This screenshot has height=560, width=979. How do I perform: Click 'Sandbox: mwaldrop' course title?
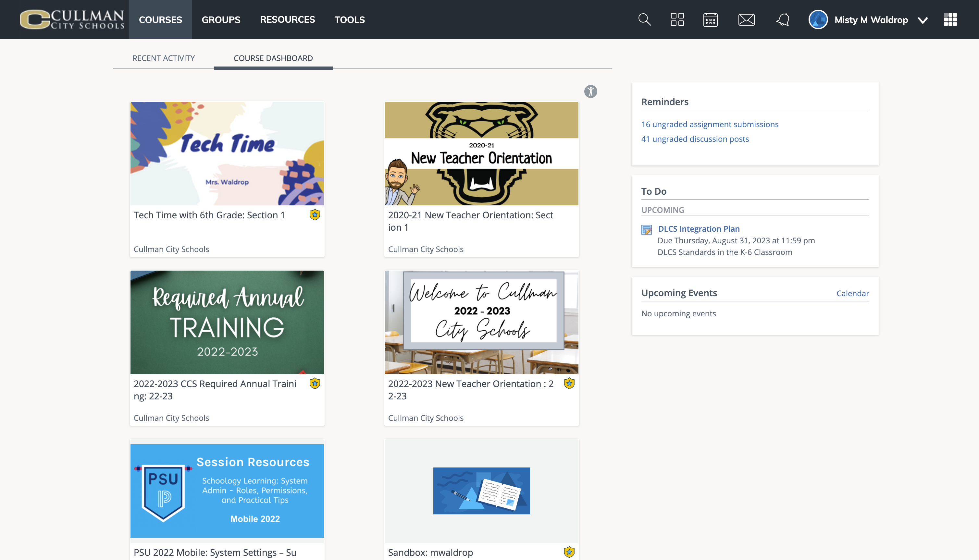pos(430,553)
